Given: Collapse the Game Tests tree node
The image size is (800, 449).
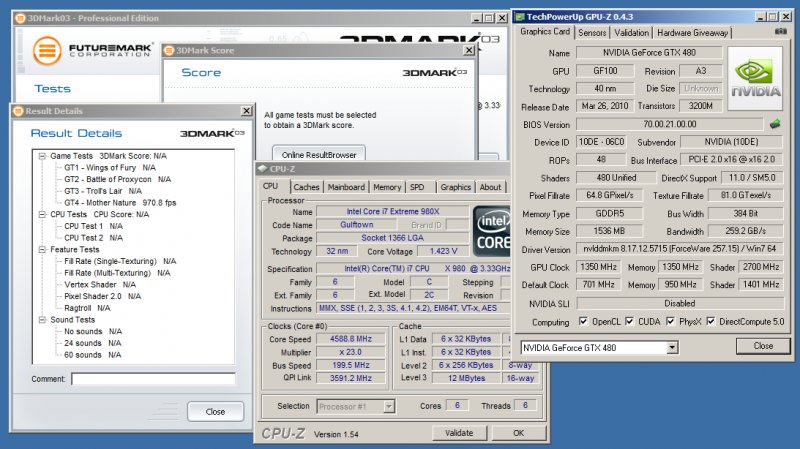Looking at the screenshot, I should coord(42,156).
